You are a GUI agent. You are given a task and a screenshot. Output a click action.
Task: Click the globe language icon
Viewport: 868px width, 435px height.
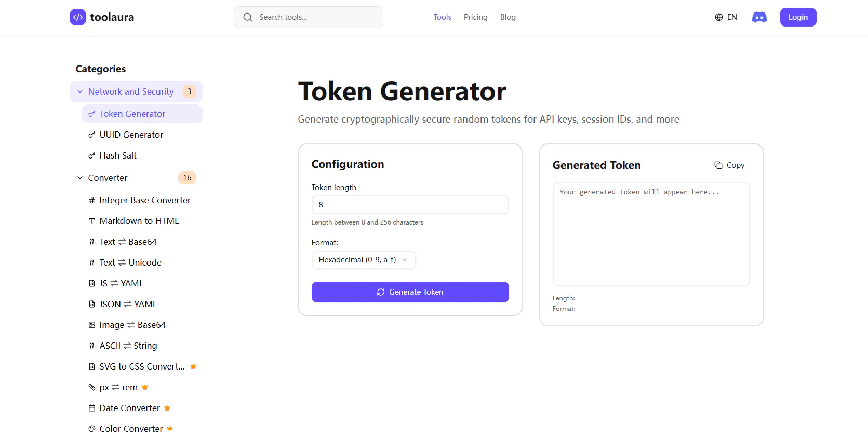[x=719, y=17]
